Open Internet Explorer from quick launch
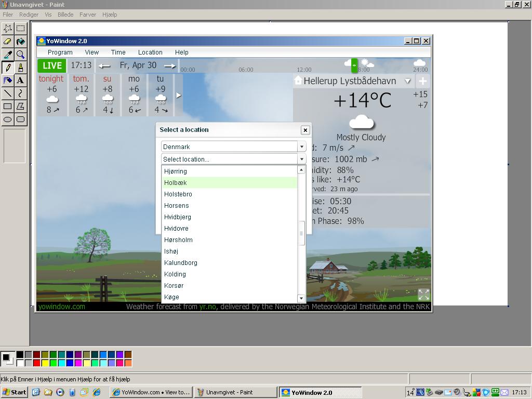 coord(97,392)
